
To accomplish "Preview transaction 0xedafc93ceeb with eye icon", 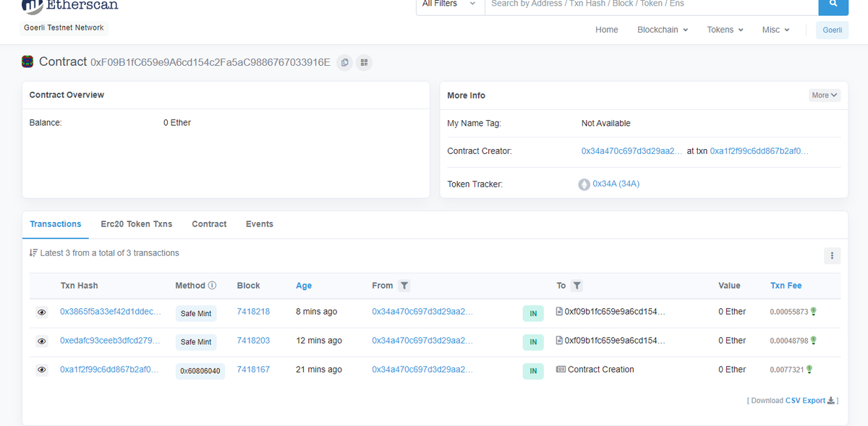I will pyautogui.click(x=42, y=341).
